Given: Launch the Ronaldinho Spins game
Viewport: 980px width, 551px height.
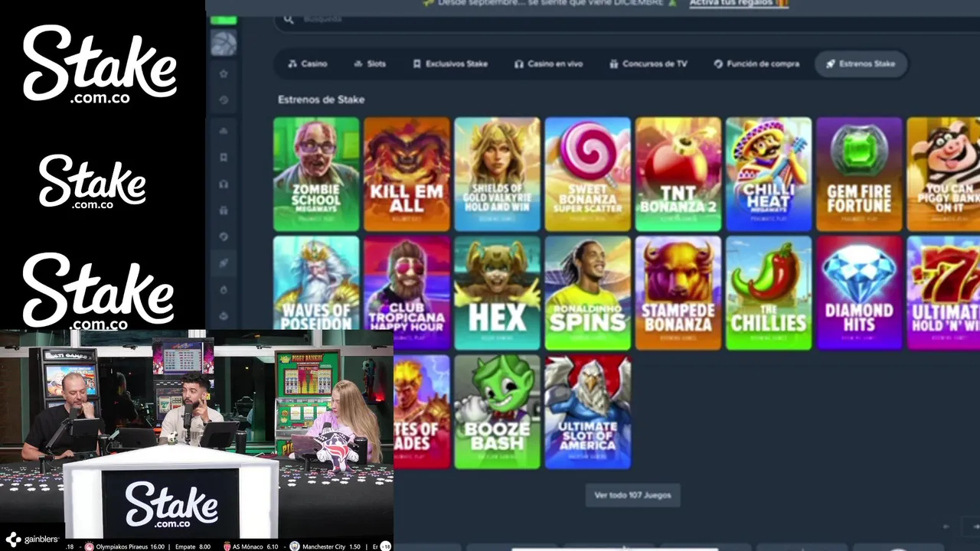Looking at the screenshot, I should tap(587, 293).
